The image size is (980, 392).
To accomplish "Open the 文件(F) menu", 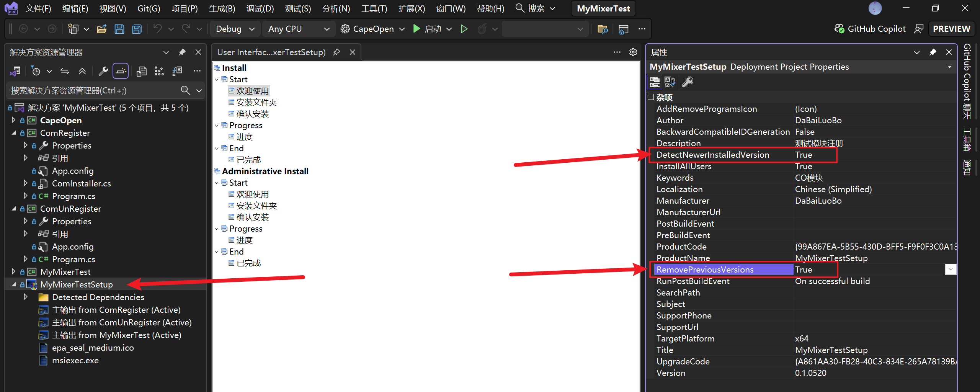I will (38, 8).
